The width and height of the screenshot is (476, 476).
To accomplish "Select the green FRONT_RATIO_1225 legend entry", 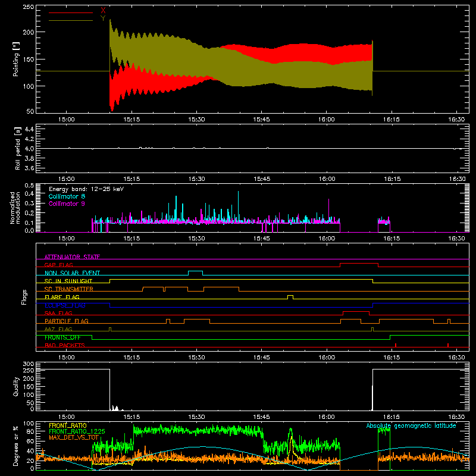I will click(x=77, y=431).
